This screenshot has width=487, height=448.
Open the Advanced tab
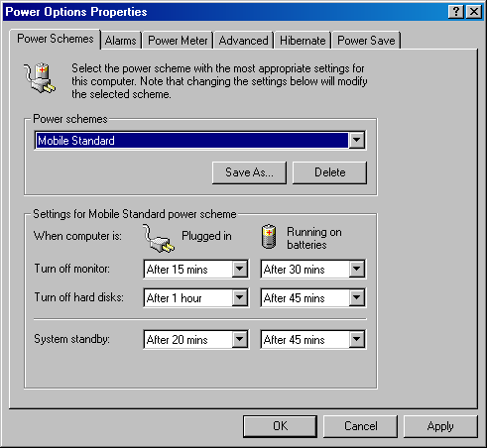coord(244,41)
